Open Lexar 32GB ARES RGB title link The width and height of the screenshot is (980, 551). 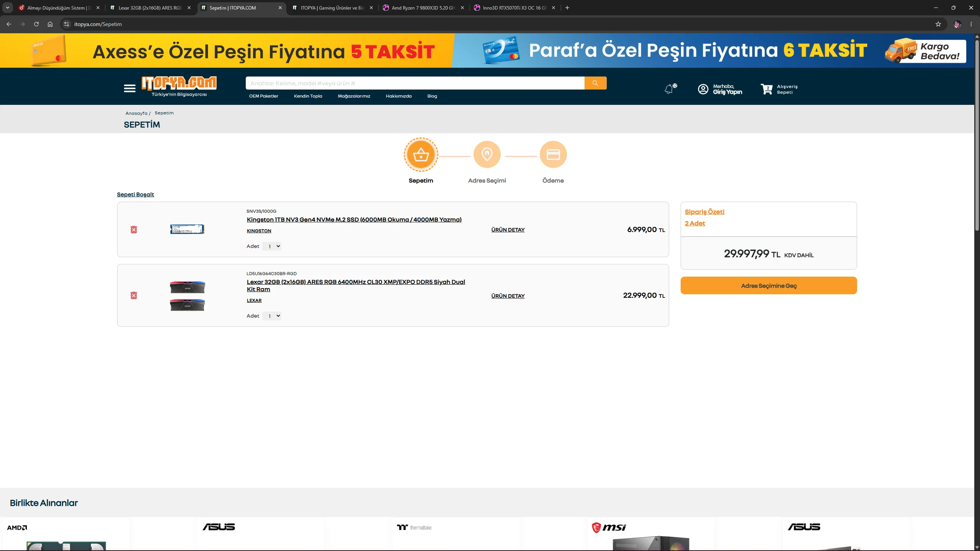(x=356, y=285)
